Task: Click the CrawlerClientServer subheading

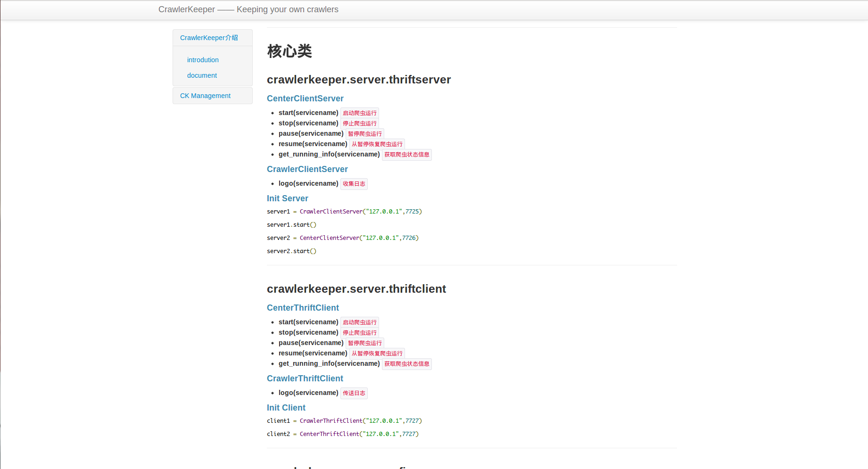Action: pyautogui.click(x=307, y=169)
